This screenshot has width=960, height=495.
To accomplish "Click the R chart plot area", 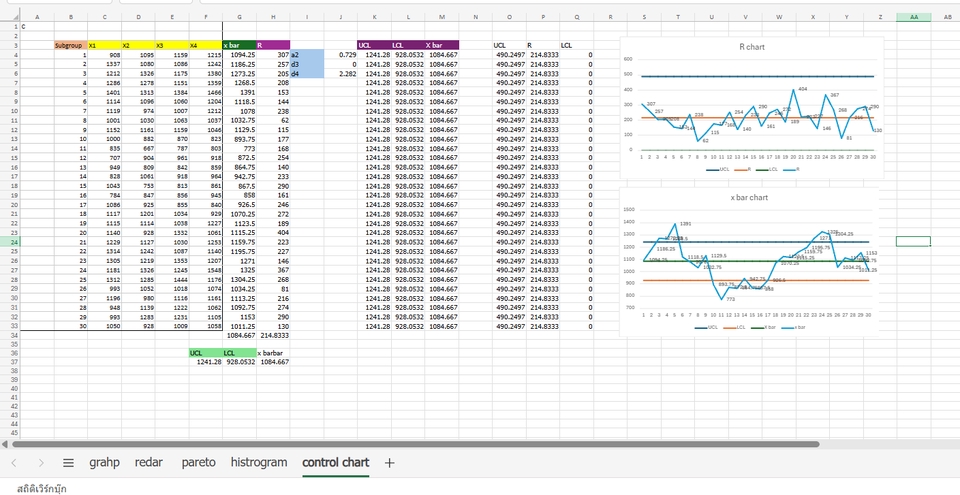I will click(758, 104).
